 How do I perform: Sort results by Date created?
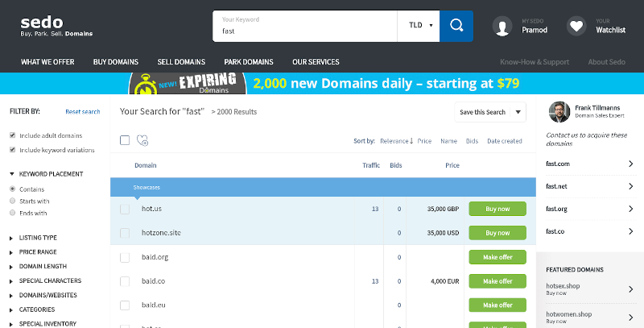(x=505, y=141)
